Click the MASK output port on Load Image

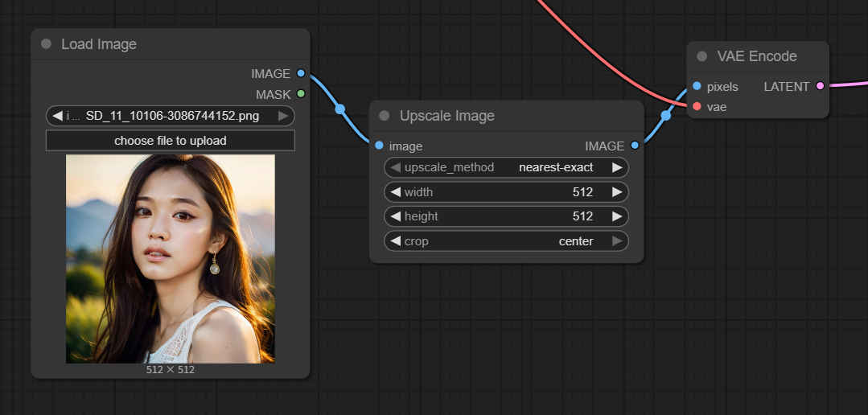coord(301,94)
